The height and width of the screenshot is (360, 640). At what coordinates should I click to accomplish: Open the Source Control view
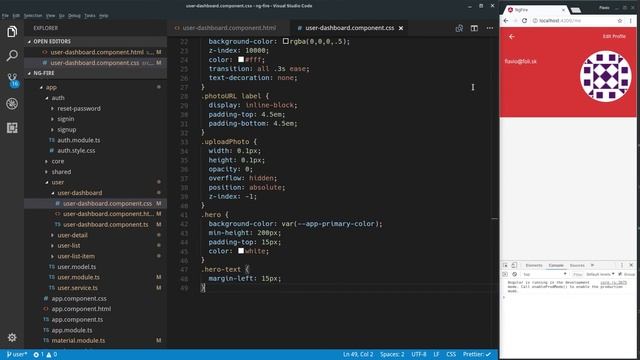(12, 80)
